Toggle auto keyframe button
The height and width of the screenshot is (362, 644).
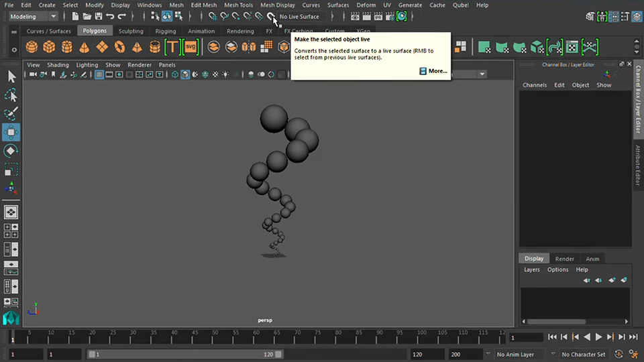pyautogui.click(x=619, y=354)
